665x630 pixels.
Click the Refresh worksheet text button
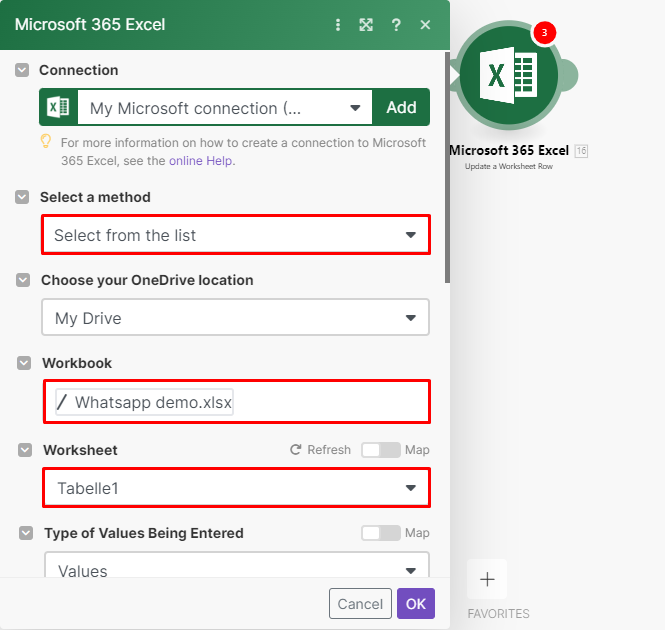[329, 450]
